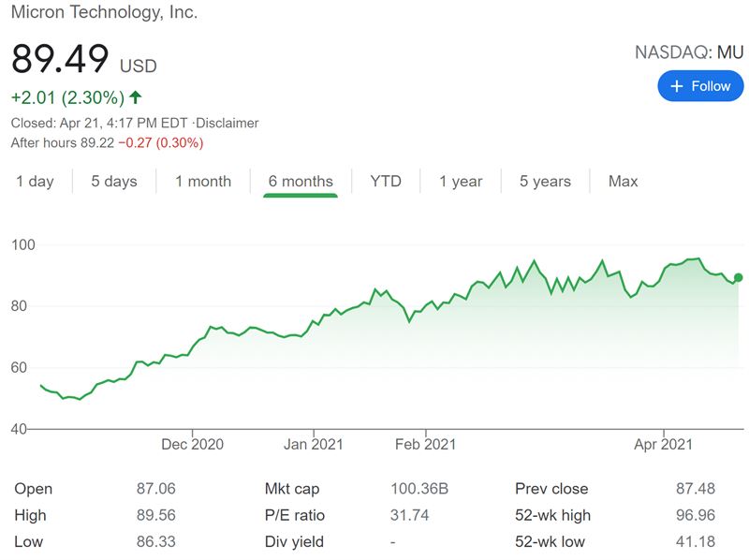Click the Mkt cap value 100.36B

(419, 489)
